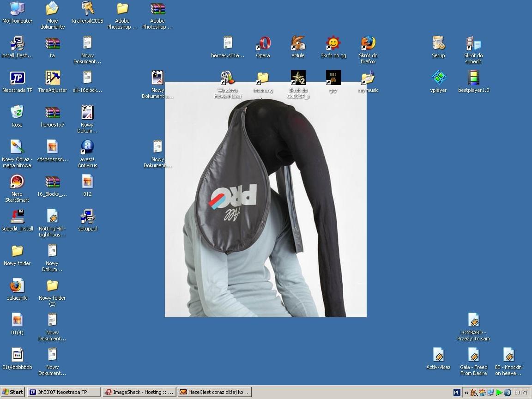Click the taskbar clock
This screenshot has height=399, width=532.
(521, 393)
